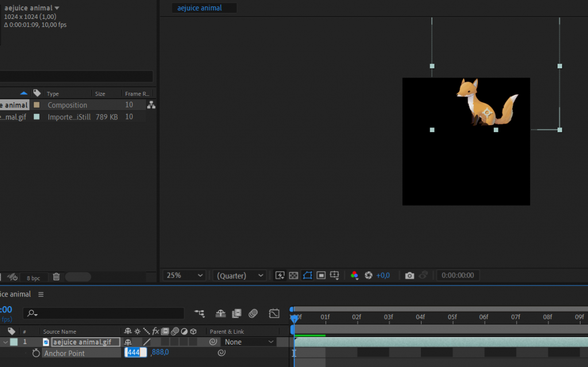Select the aejuice animal composition tab
Image resolution: width=588 pixels, height=367 pixels.
[x=204, y=7]
